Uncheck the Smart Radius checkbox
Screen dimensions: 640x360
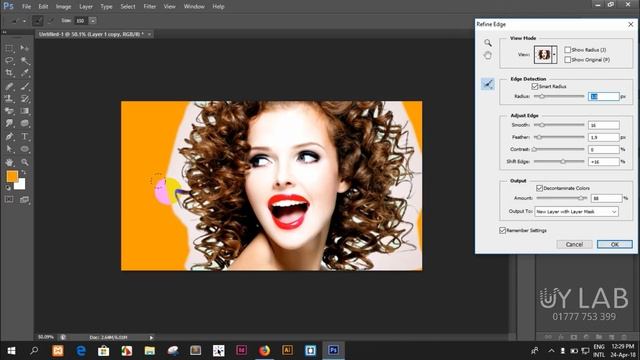point(535,87)
